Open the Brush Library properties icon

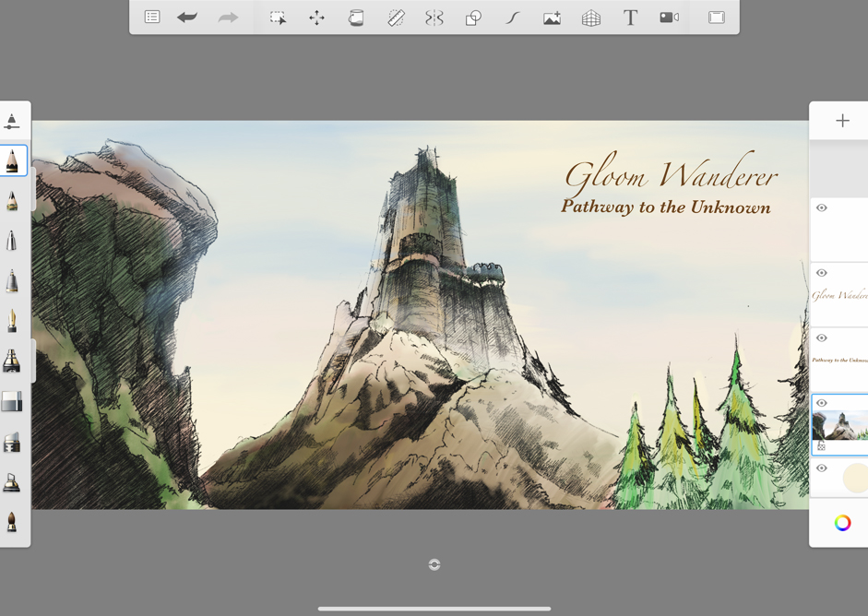[12, 121]
